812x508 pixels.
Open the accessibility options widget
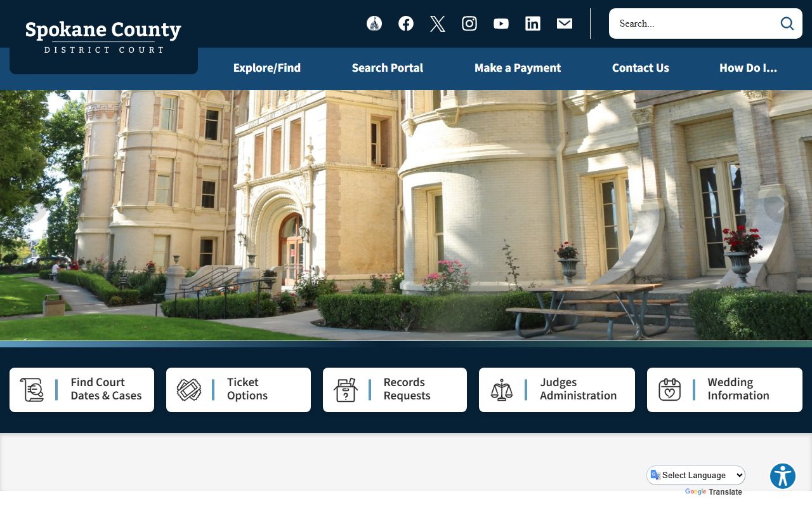point(782,476)
